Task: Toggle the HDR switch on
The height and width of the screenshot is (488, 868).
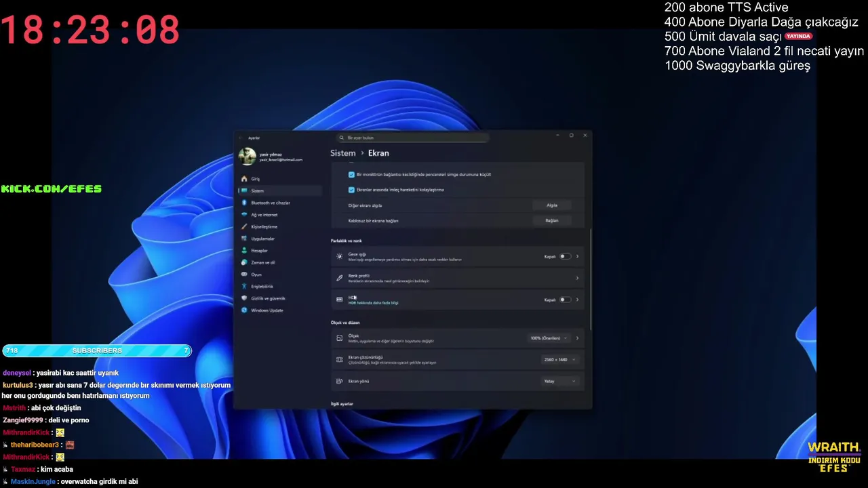Action: tap(564, 300)
